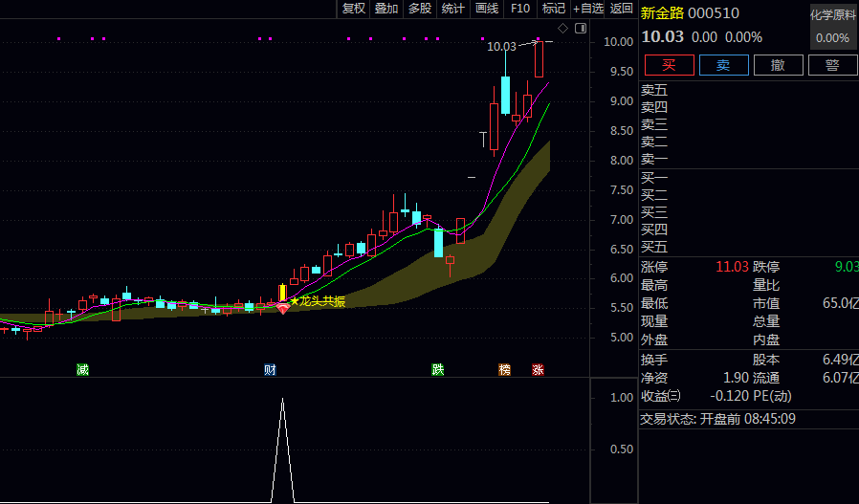
Task: Click the 10.03 high price label on chart
Action: click(502, 47)
